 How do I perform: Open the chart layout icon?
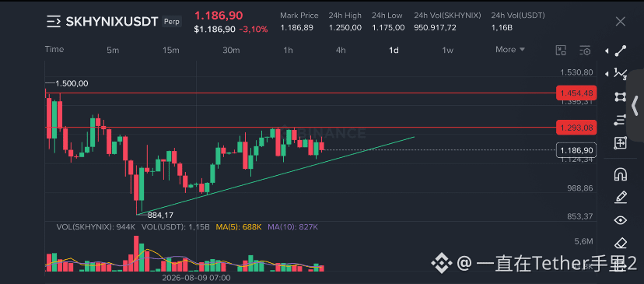561,50
